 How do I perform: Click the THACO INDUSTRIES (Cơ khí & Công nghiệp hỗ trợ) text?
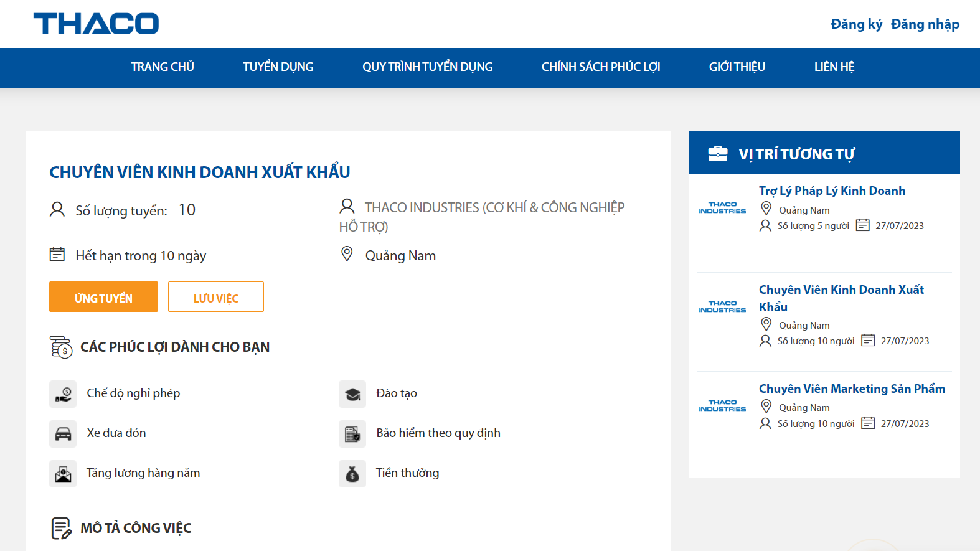tap(482, 217)
